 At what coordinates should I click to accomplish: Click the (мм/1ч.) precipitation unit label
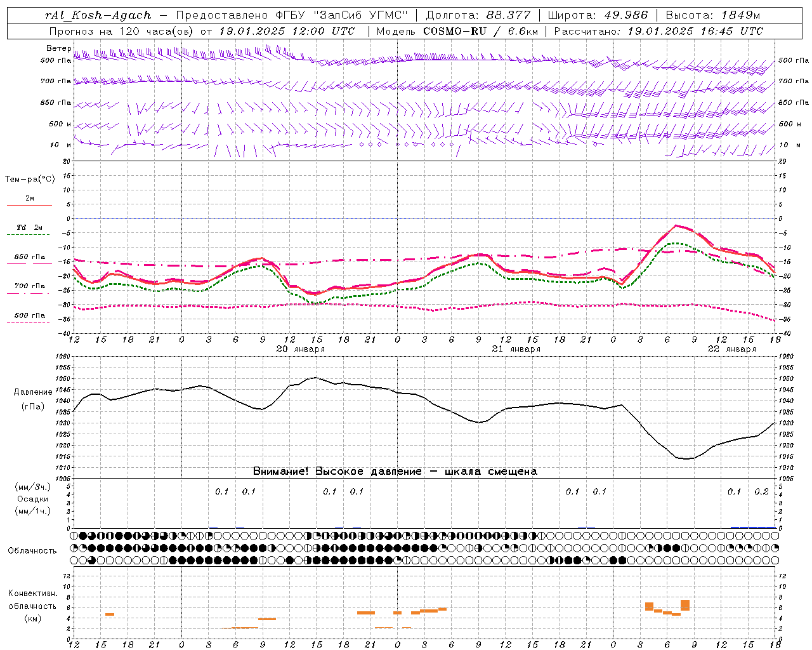pyautogui.click(x=33, y=511)
